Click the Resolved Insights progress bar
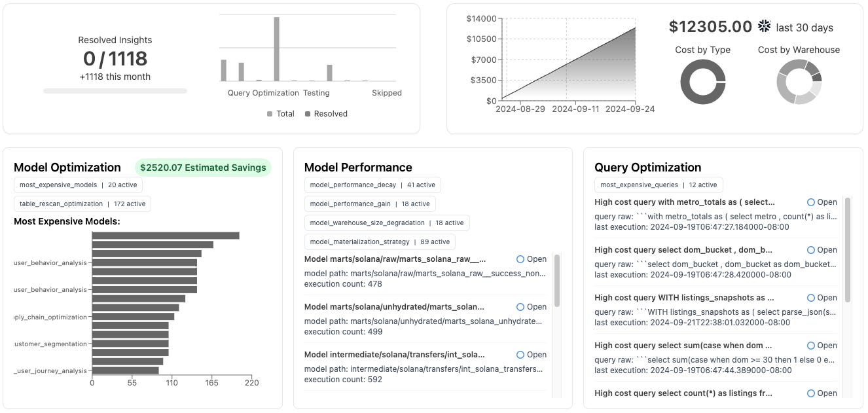868x413 pixels. pos(115,91)
